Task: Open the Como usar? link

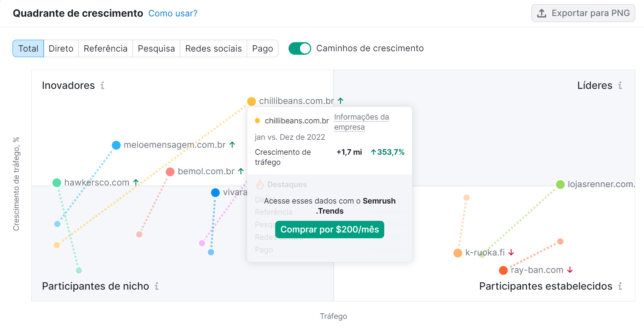Action: (173, 13)
